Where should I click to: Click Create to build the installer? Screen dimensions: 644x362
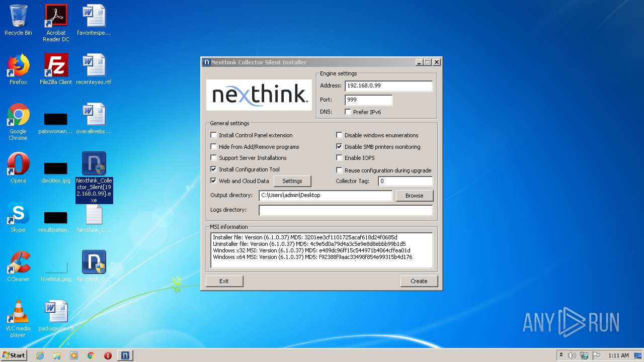(419, 281)
